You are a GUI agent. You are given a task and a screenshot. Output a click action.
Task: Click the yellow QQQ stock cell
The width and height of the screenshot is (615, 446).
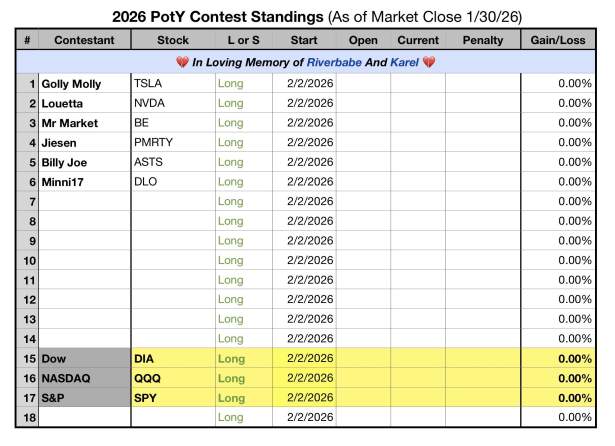tap(172, 377)
